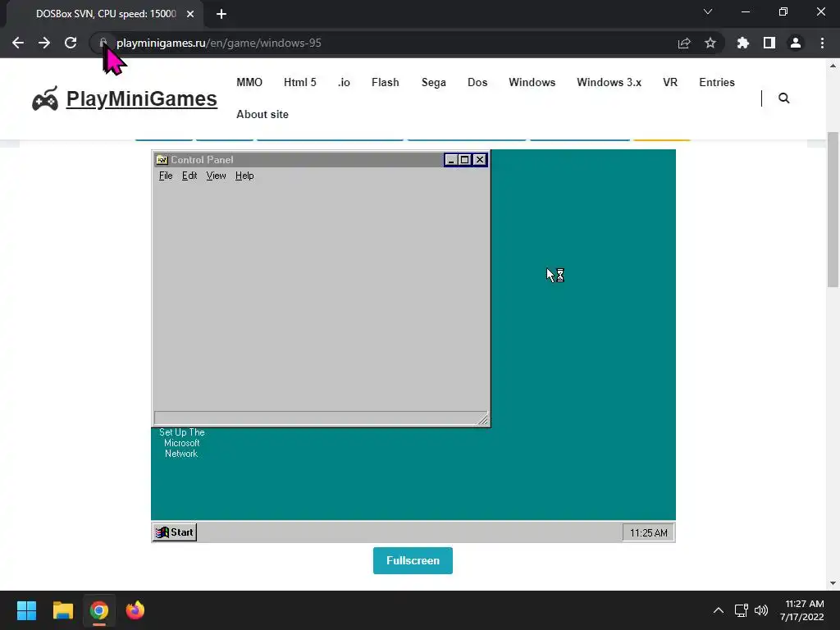Open the Control Panel File menu
This screenshot has width=840, height=630.
pyautogui.click(x=166, y=176)
